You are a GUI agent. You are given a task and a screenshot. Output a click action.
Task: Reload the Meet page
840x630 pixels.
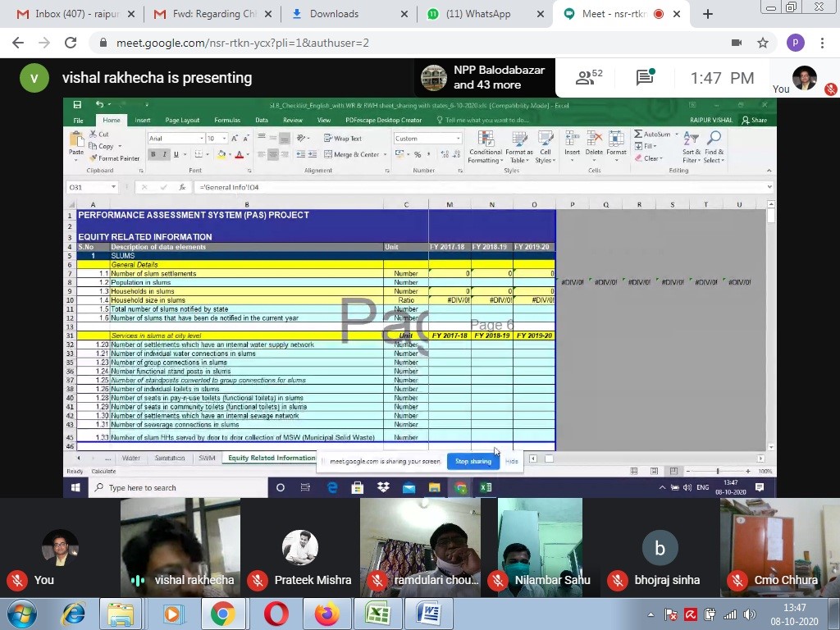(71, 43)
